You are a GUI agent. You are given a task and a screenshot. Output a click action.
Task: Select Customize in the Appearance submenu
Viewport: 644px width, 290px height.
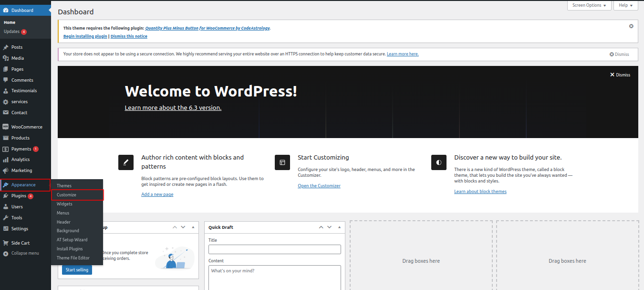coord(66,195)
